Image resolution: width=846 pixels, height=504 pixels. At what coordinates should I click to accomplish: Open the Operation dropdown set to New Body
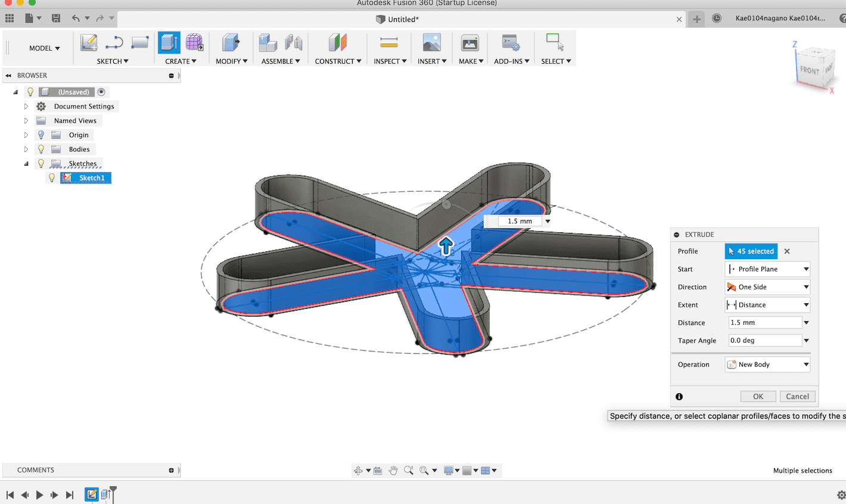pyautogui.click(x=767, y=365)
